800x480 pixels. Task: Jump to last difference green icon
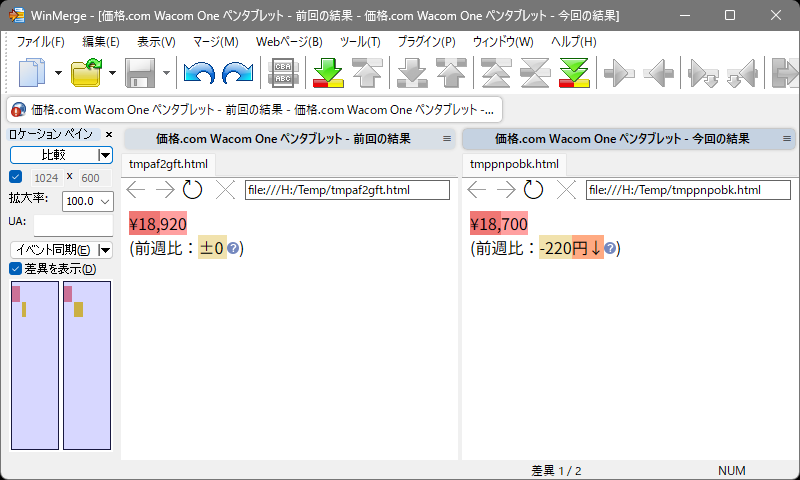pos(574,72)
